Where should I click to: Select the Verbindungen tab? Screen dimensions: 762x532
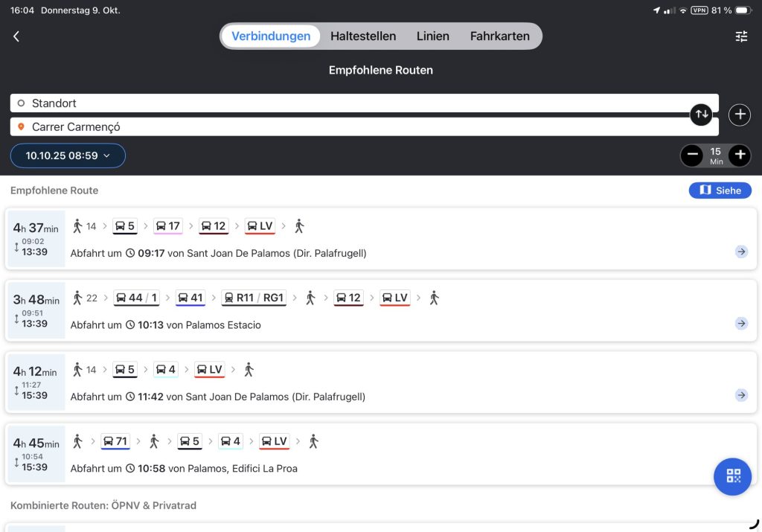click(271, 36)
